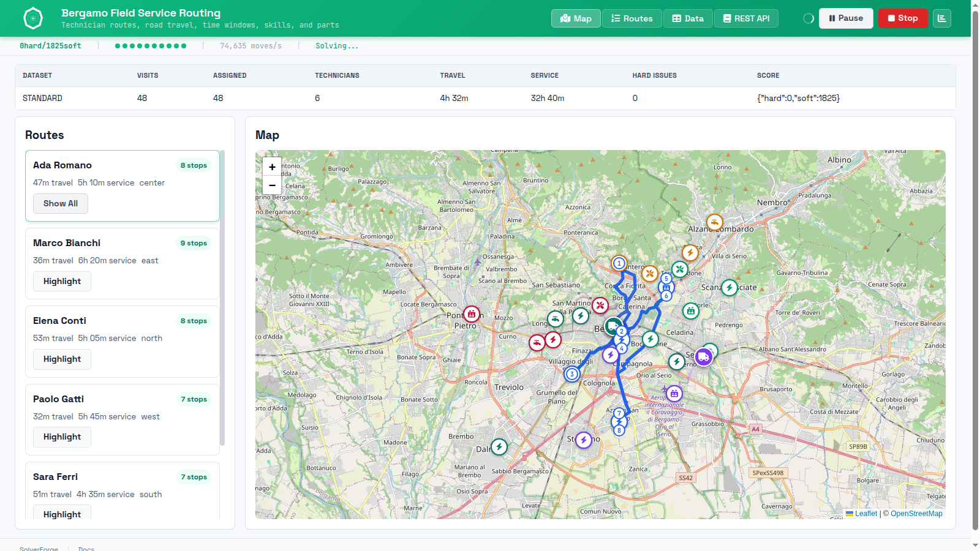
Task: Click the orange lightning marker near Villa di Serio
Action: tap(690, 252)
